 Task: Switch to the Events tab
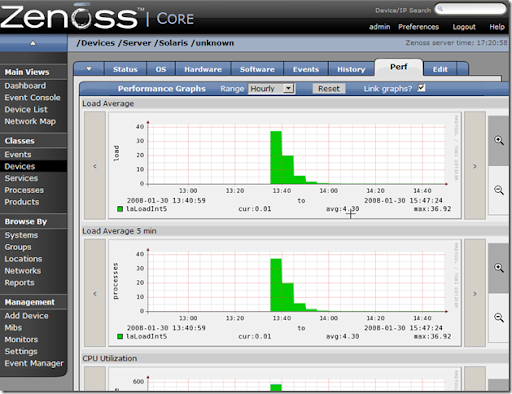(306, 69)
